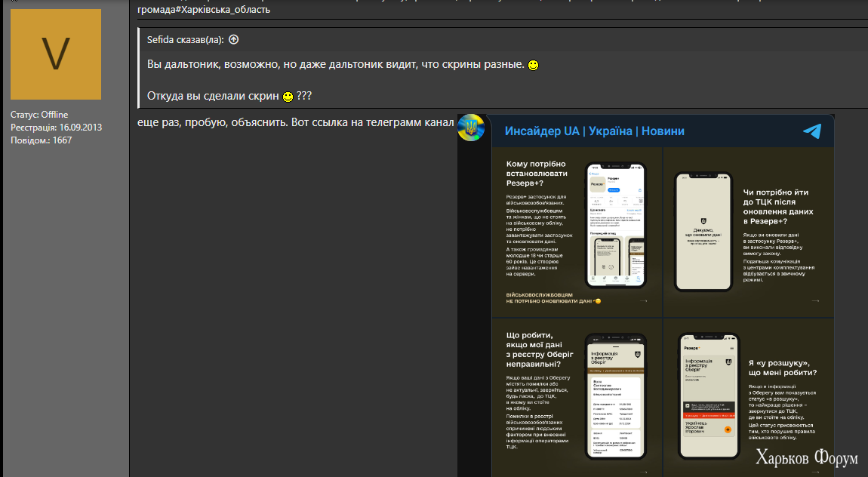Open 'Я «у розшуку»' card
This screenshot has height=477, width=868.
pos(749,397)
